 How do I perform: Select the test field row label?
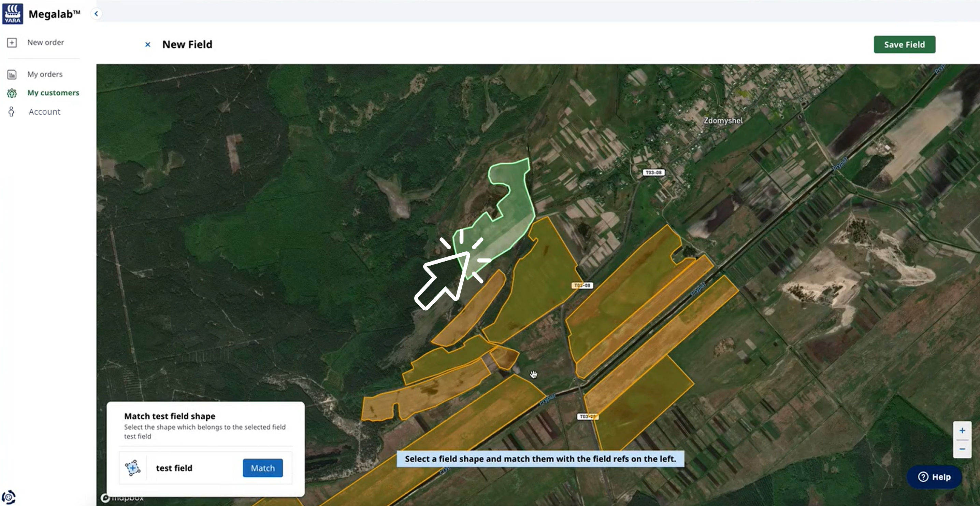(174, 468)
